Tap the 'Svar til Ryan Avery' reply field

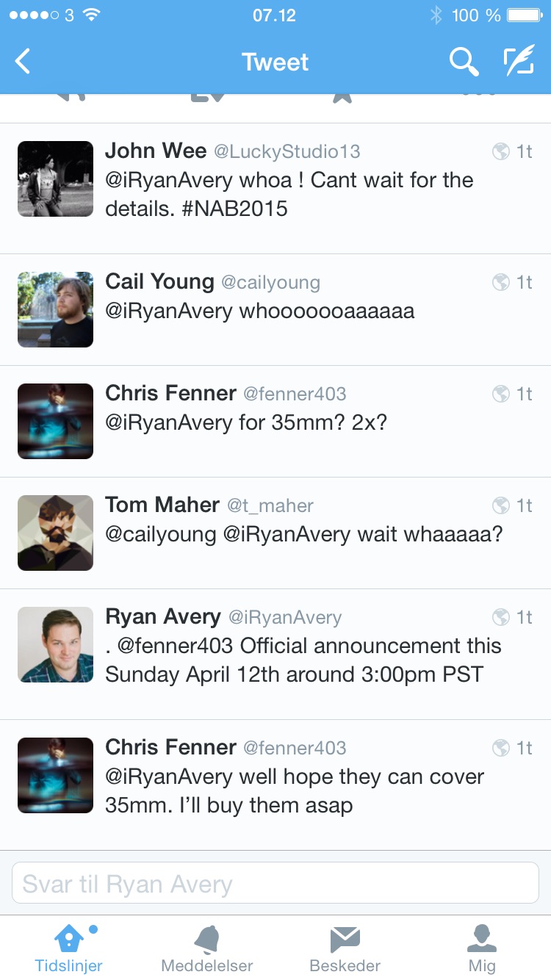(275, 883)
